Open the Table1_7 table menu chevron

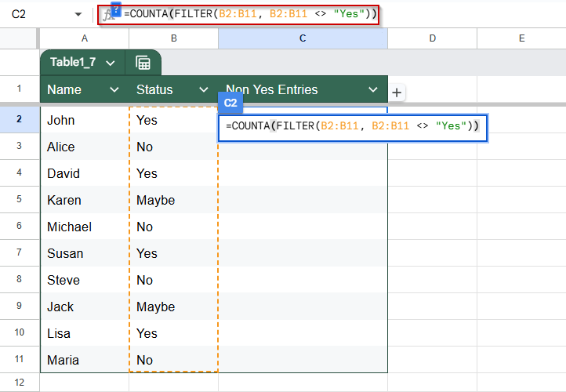[111, 64]
